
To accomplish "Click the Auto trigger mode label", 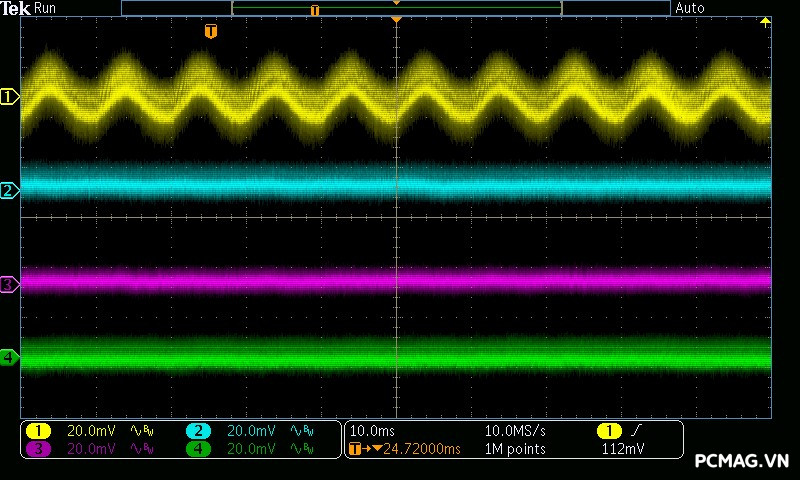I will 690,8.
